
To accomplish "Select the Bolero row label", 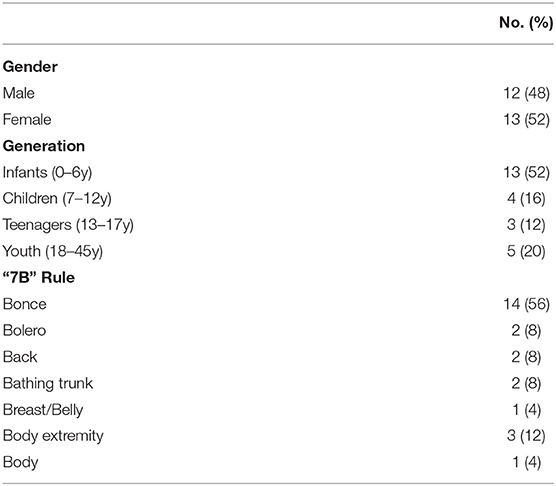I will (24, 330).
